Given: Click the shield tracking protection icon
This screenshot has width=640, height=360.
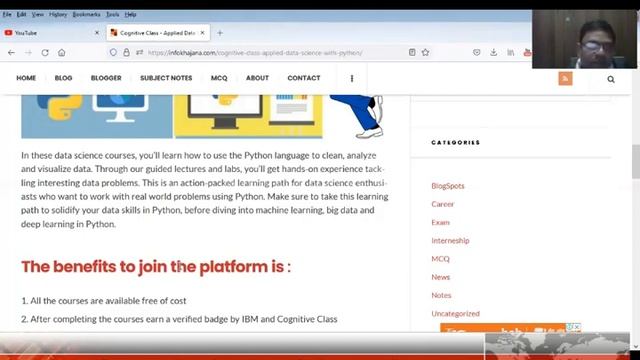Looking at the screenshot, I should 113,52.
